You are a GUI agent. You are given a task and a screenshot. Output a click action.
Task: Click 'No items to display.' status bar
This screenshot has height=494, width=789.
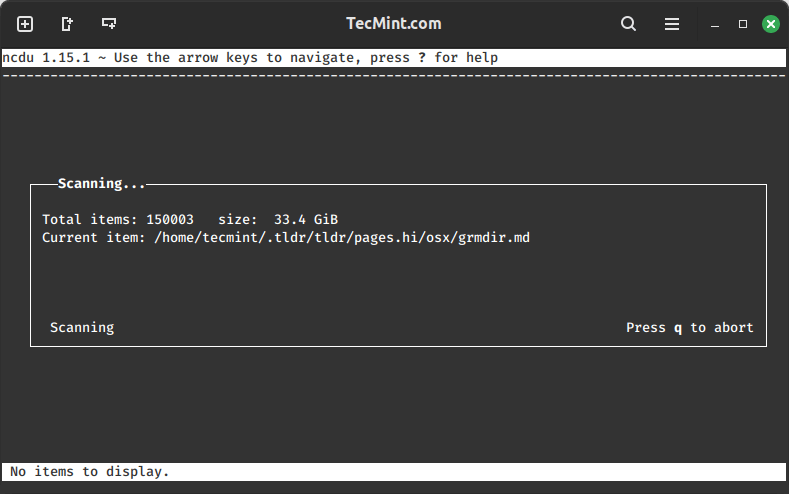[90, 471]
